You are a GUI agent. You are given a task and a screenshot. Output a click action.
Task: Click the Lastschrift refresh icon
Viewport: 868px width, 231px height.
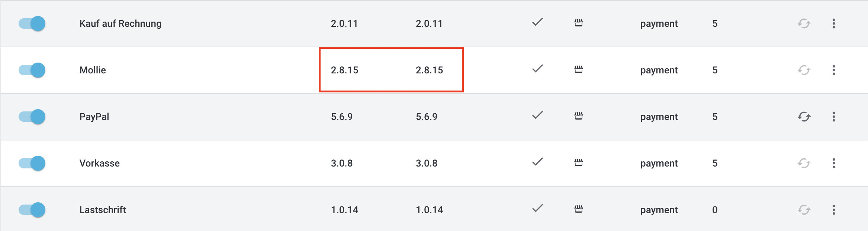tap(804, 210)
